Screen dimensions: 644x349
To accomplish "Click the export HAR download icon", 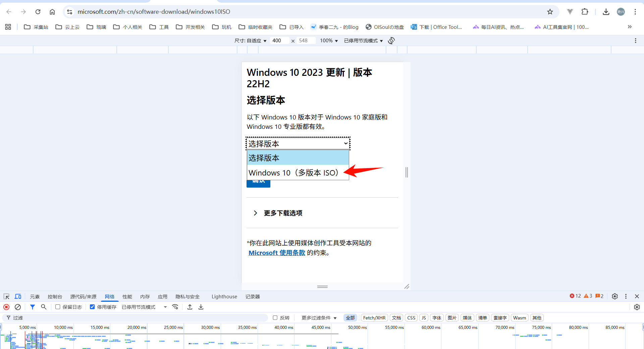I will tap(201, 307).
